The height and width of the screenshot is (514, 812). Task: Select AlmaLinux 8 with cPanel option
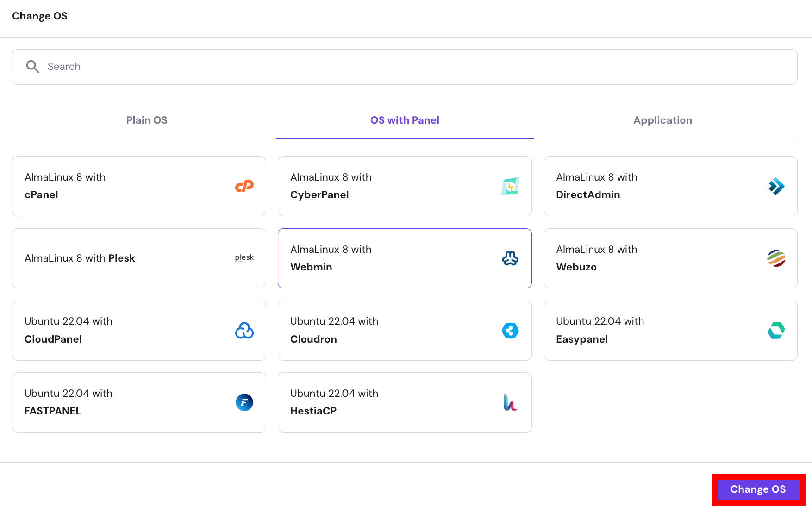pyautogui.click(x=139, y=186)
